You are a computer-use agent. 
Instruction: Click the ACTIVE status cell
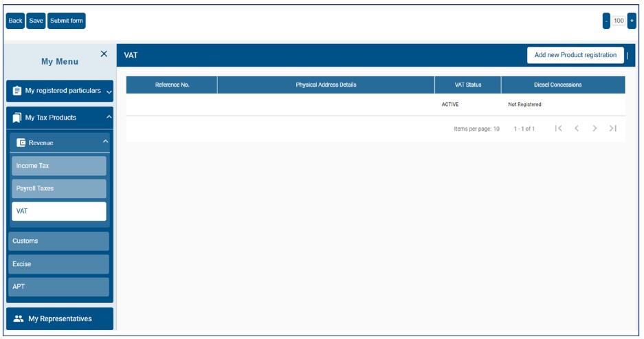450,105
